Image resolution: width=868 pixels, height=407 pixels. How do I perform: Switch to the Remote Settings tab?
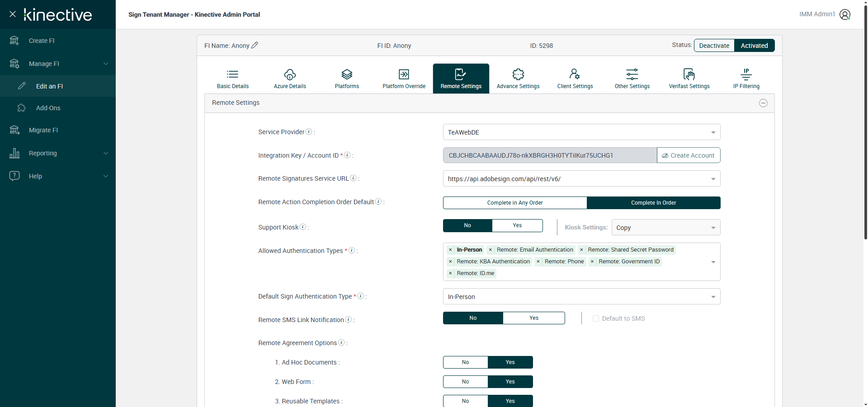pyautogui.click(x=461, y=79)
